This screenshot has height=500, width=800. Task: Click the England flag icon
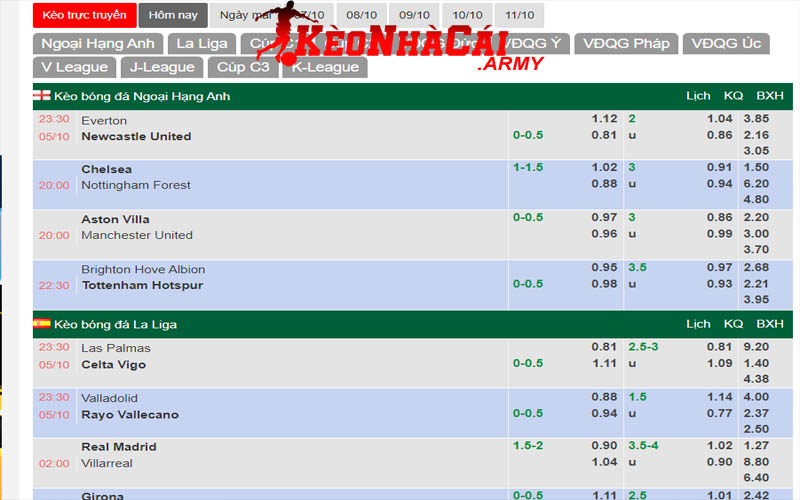(42, 96)
